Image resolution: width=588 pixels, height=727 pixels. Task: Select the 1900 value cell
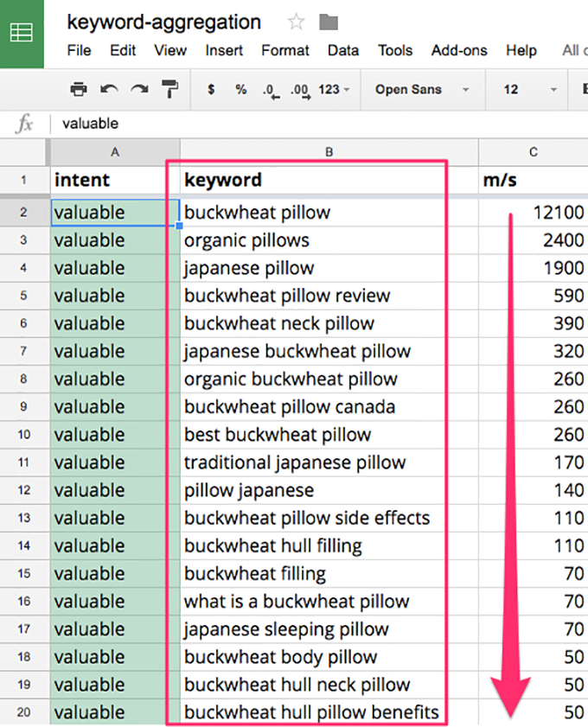point(534,268)
